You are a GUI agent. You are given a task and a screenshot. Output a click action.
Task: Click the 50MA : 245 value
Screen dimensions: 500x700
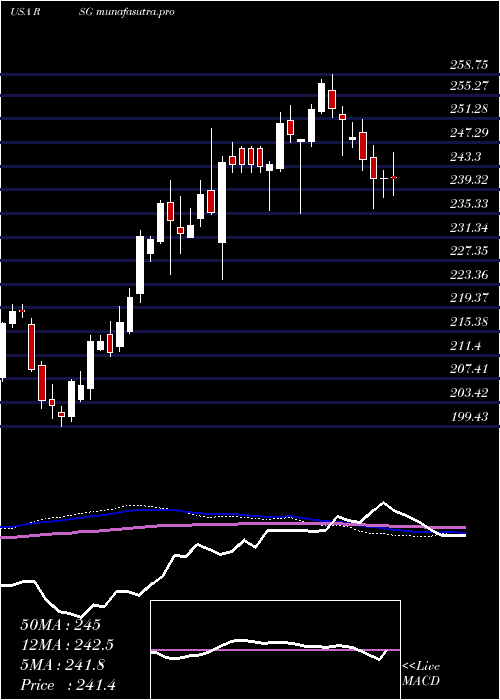(x=61, y=625)
